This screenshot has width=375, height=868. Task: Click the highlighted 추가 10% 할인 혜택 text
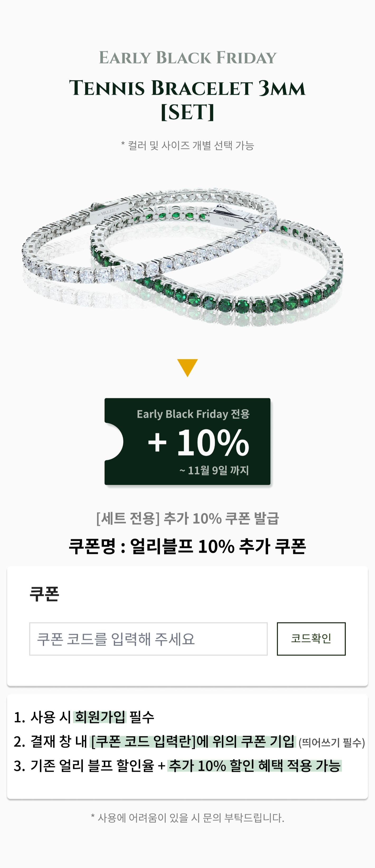coord(255,766)
